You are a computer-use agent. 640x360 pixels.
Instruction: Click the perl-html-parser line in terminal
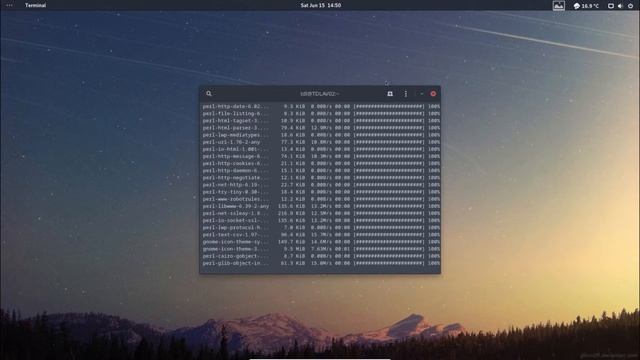click(321, 128)
